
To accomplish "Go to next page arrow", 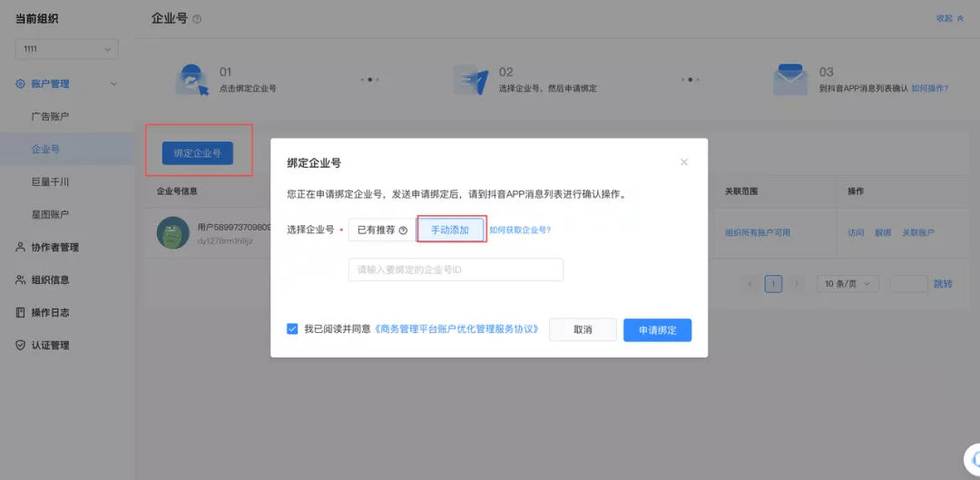I will (x=796, y=284).
